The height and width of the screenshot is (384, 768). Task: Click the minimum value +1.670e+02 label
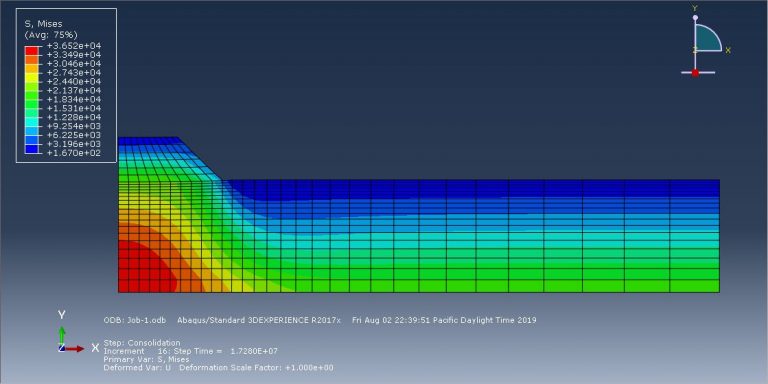click(74, 153)
